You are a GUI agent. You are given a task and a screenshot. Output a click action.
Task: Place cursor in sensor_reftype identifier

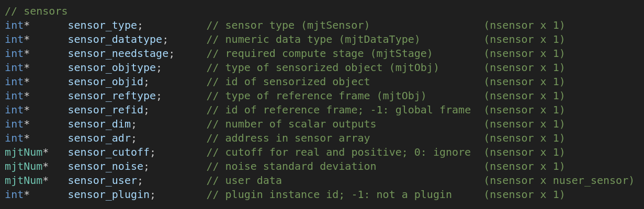click(x=111, y=96)
